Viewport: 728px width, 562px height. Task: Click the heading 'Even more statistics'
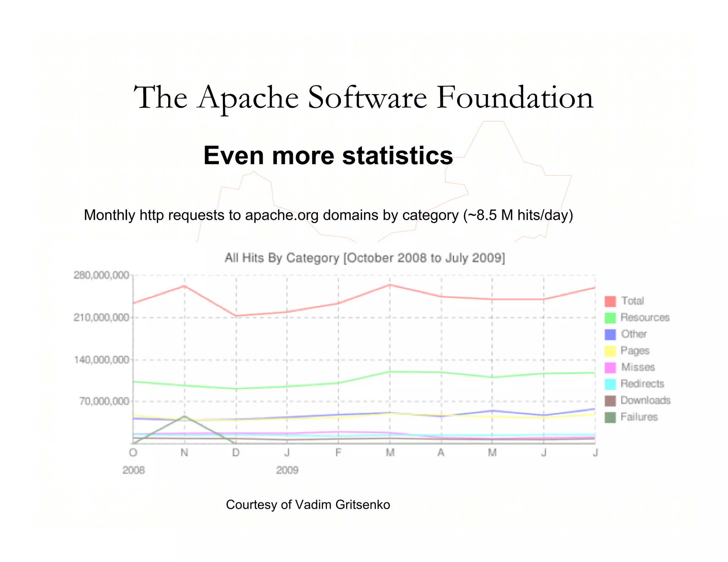(328, 155)
